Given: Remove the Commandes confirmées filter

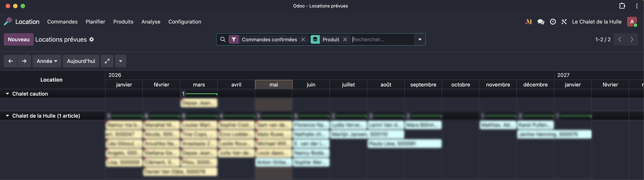Looking at the screenshot, I should pos(303,39).
